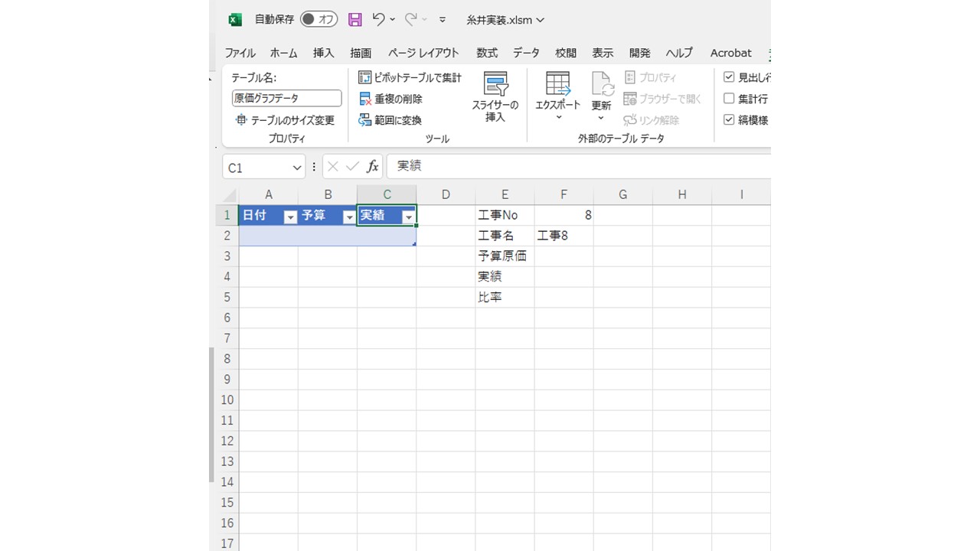
Task: Select column D header
Action: [x=446, y=194]
